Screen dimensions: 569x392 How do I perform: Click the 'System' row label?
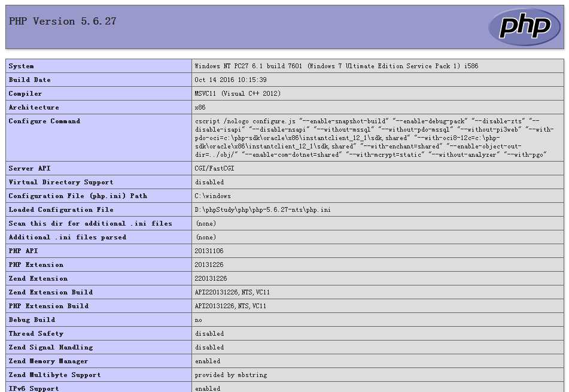(21, 66)
